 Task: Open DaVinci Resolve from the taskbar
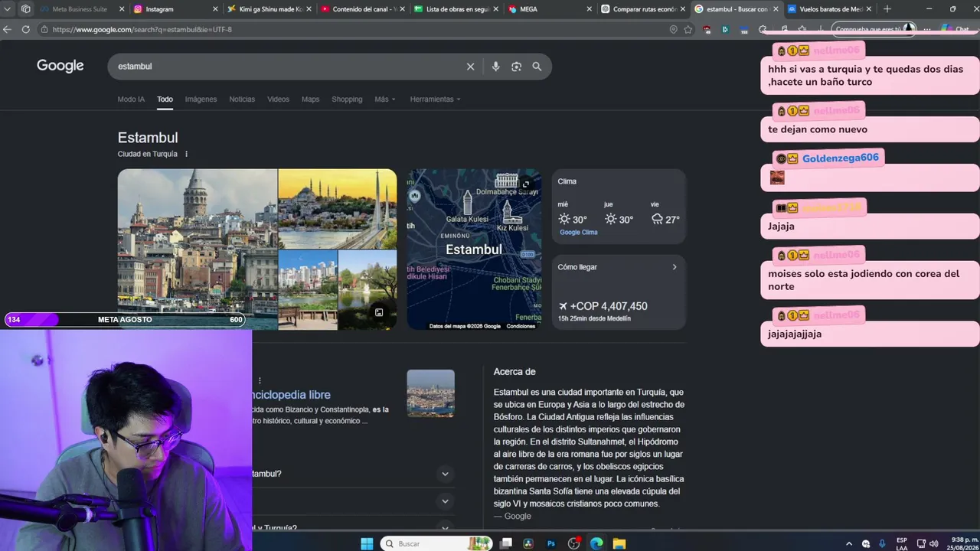[x=528, y=543]
